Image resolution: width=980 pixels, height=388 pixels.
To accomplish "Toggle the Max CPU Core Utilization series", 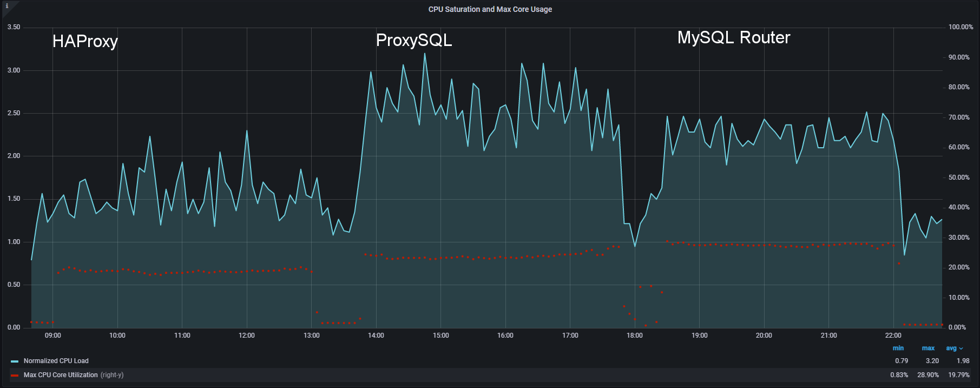I will 61,375.
